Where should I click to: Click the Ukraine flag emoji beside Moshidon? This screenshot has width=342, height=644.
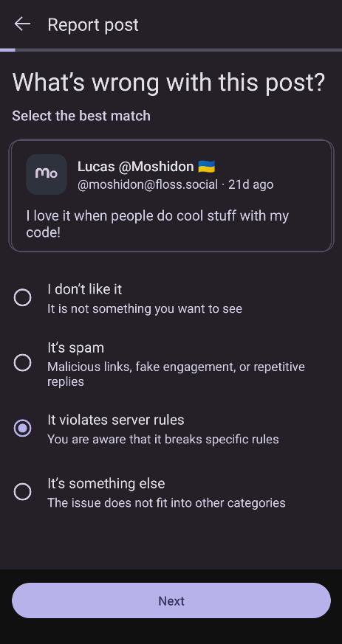click(206, 167)
